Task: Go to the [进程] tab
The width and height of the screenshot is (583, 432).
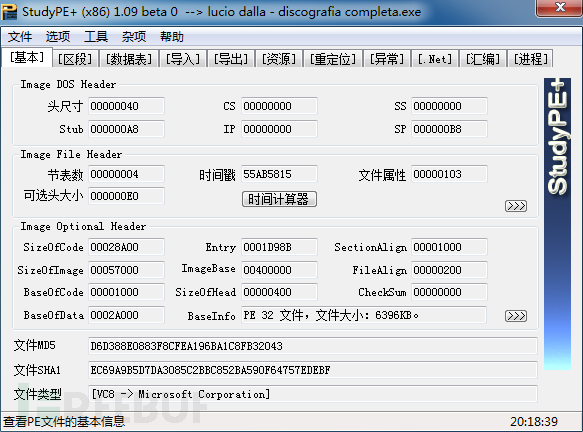Action: coord(531,59)
